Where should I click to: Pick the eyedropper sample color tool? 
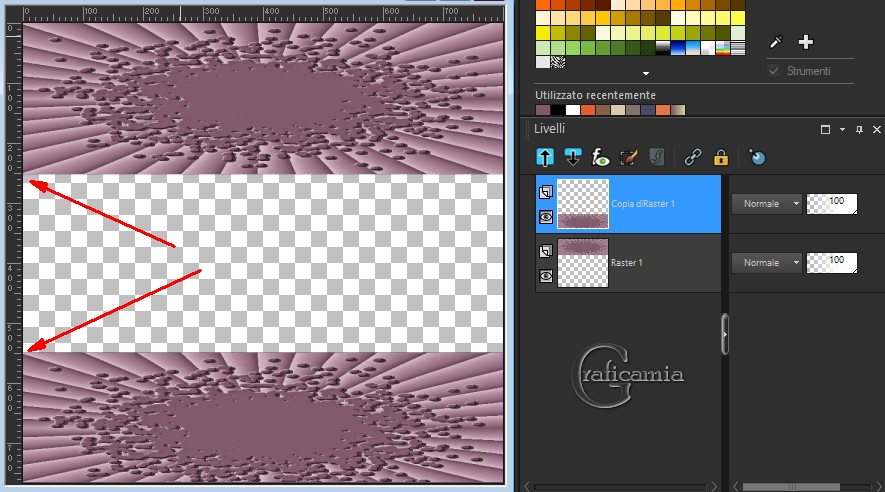point(775,42)
